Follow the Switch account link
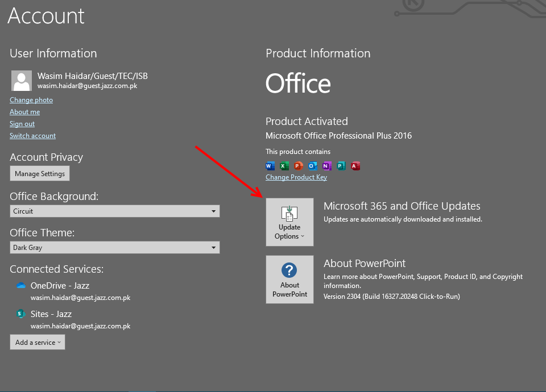This screenshot has height=392, width=546. (32, 136)
